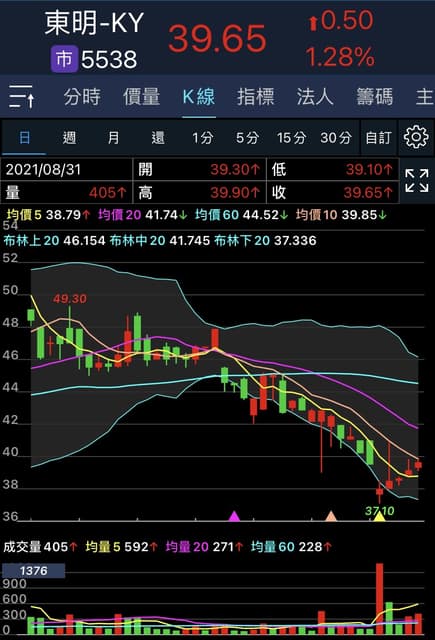
Task: Open 自訂 custom period button
Action: (x=378, y=138)
